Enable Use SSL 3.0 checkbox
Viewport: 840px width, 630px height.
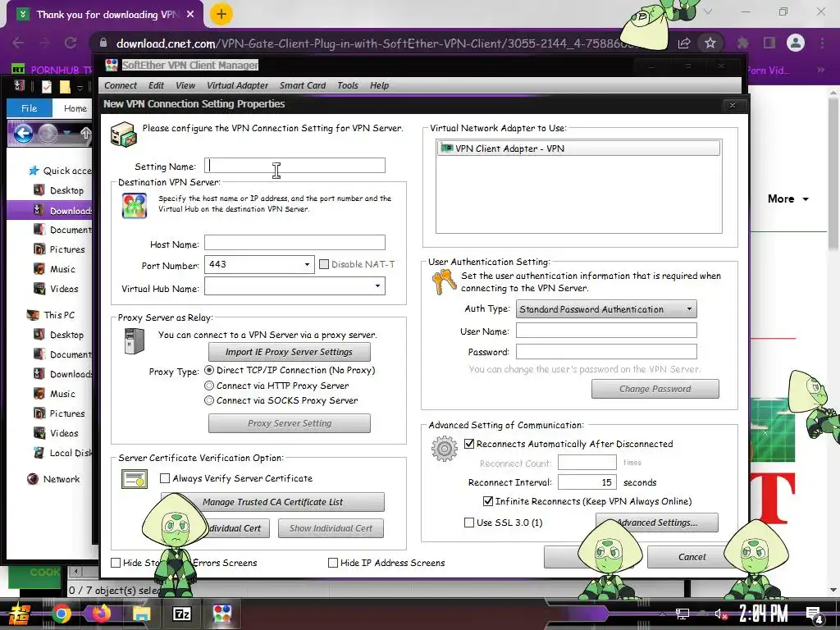(x=469, y=523)
